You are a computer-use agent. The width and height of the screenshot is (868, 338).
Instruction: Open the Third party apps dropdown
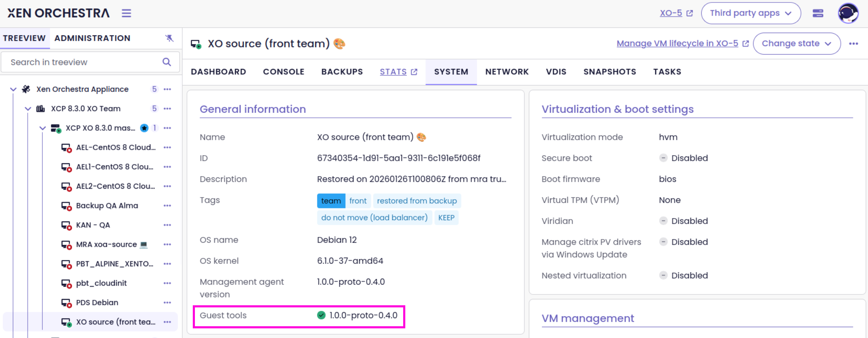point(751,13)
